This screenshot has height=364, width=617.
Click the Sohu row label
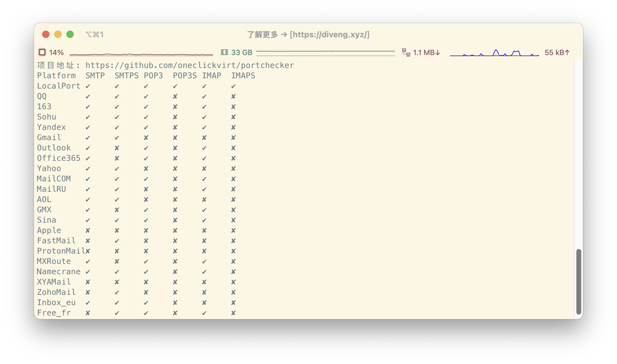pos(47,117)
